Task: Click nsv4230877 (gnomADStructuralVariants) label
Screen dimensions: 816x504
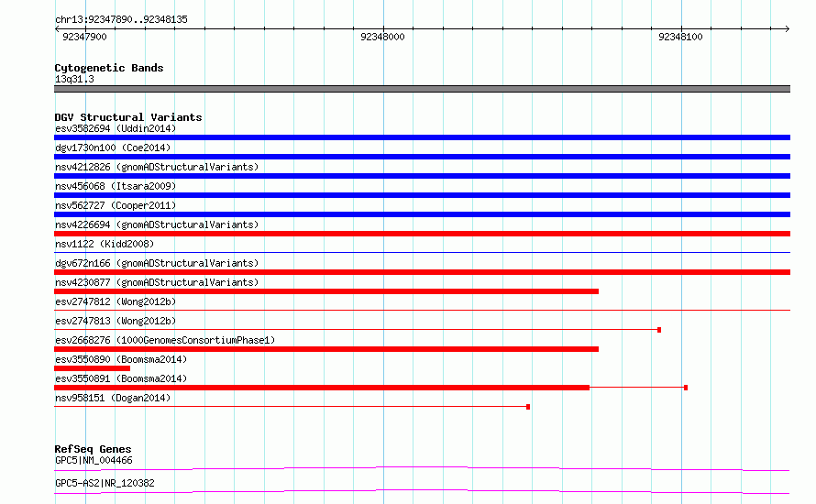Action: point(157,282)
